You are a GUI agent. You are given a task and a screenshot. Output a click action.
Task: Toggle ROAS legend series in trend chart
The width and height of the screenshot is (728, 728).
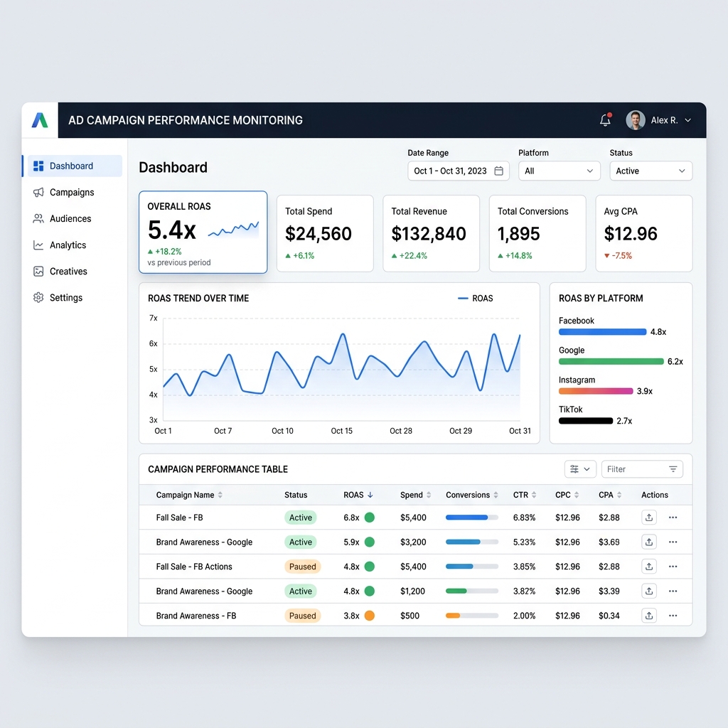click(476, 299)
